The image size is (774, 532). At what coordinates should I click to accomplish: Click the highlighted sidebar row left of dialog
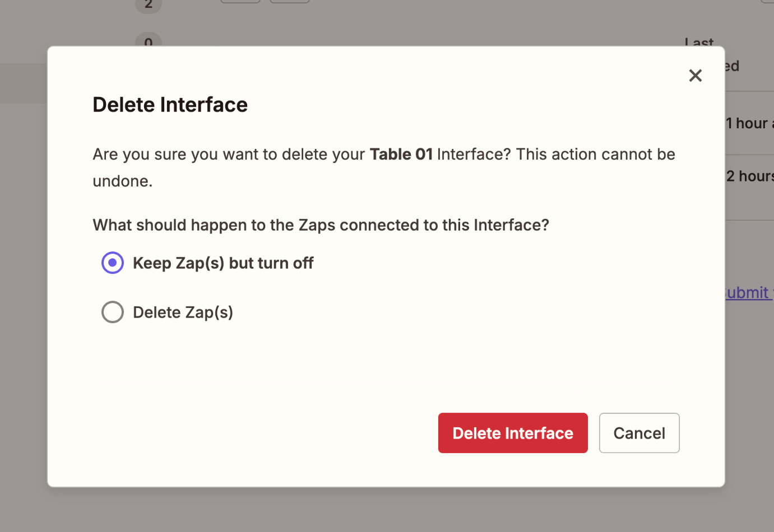[23, 83]
